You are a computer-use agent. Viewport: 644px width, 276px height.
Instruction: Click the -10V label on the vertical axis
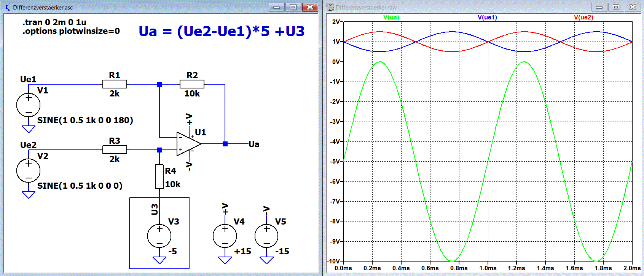(334, 261)
